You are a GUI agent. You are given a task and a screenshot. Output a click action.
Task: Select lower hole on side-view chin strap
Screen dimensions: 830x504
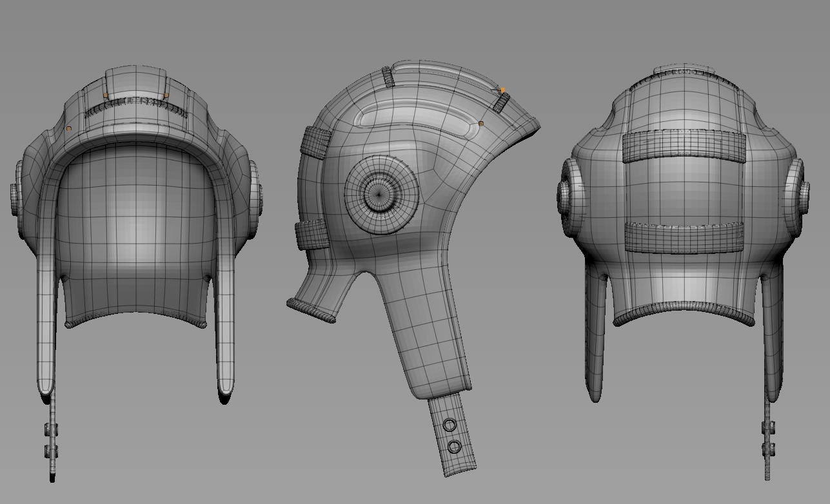click(x=454, y=447)
